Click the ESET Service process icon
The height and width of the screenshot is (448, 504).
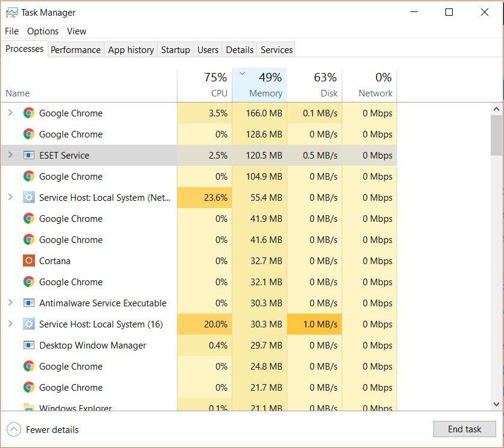[29, 156]
